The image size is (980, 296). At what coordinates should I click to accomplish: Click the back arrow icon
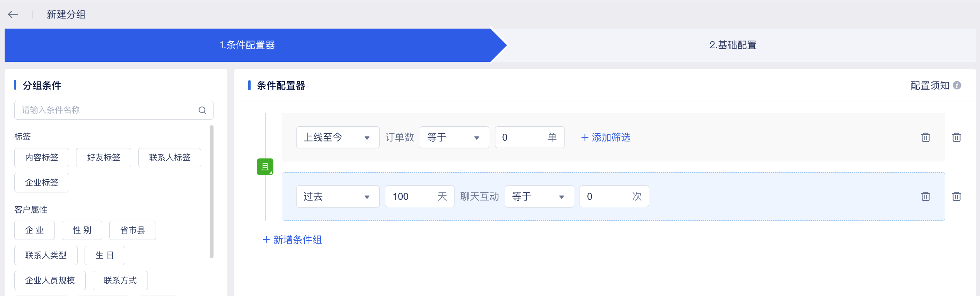(x=13, y=15)
